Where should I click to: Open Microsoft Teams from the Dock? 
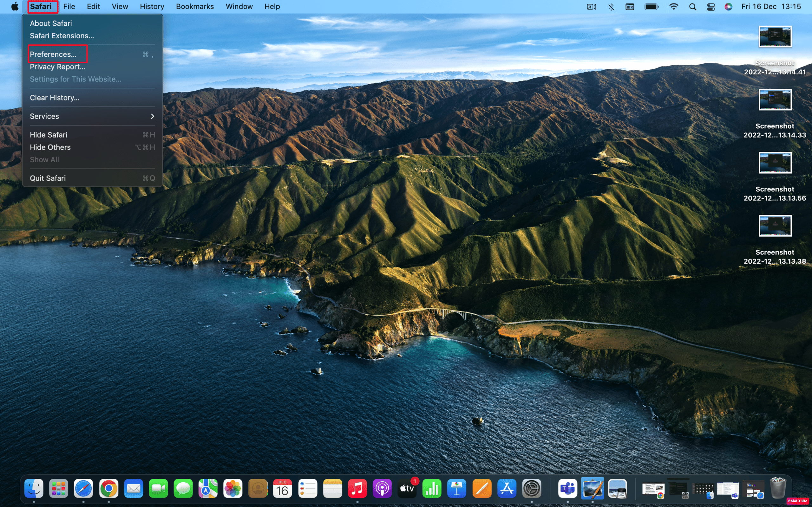[567, 489]
